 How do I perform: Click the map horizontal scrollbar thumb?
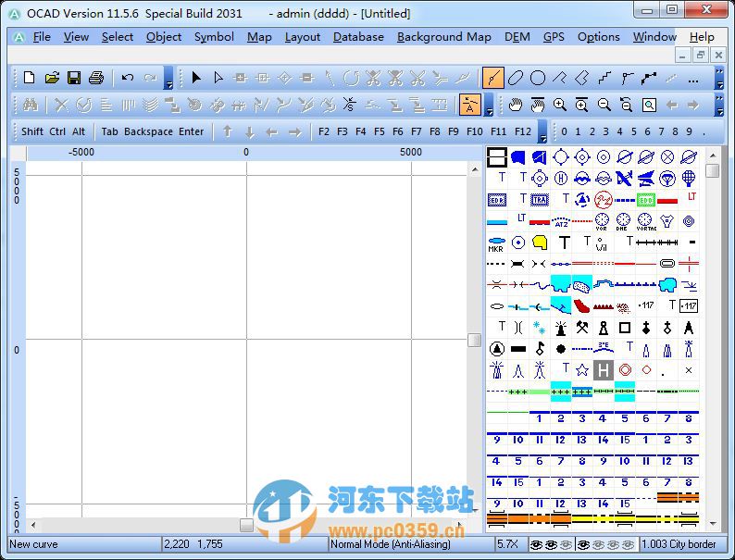click(246, 525)
